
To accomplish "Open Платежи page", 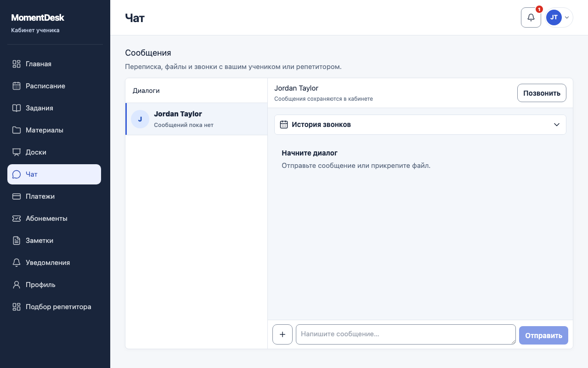I will [x=54, y=196].
